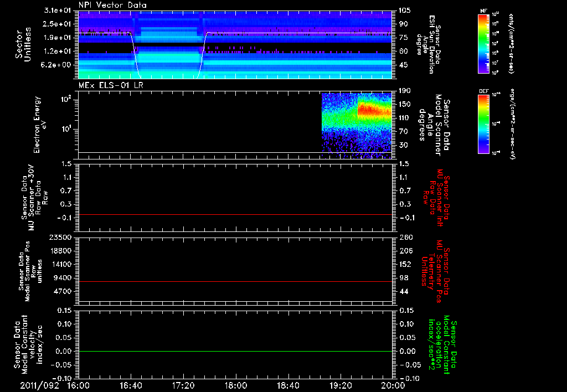Click the DEF color bar legend
Image resolution: width=567 pixels, height=392 pixels.
pyautogui.click(x=483, y=124)
